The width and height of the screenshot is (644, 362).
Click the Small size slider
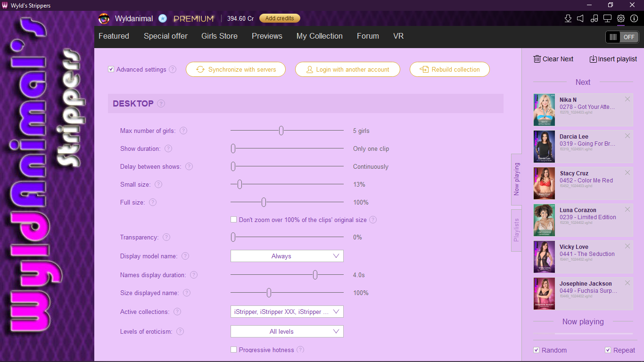pos(287,184)
